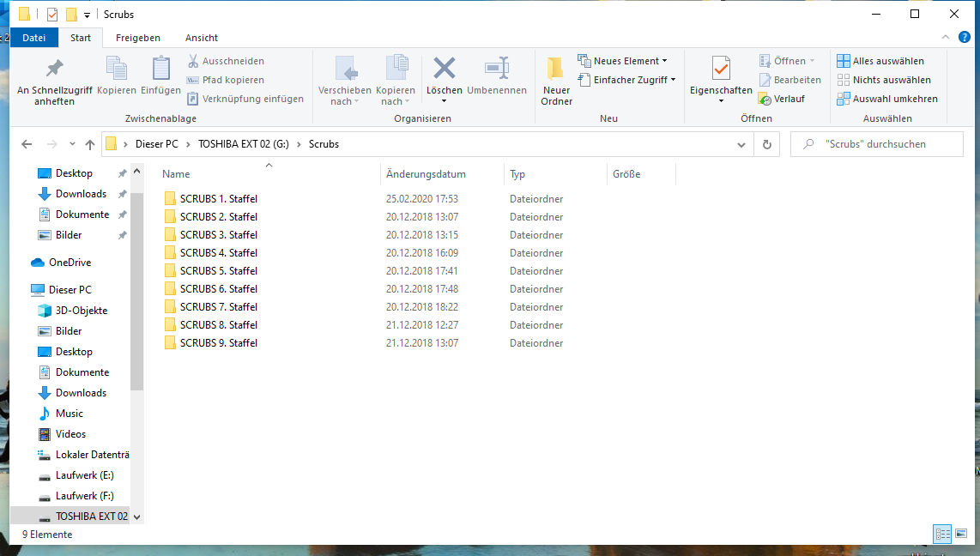Screen dimensions: 980x556
Task: Switch to the large icons view layout
Action: pyautogui.click(x=961, y=535)
